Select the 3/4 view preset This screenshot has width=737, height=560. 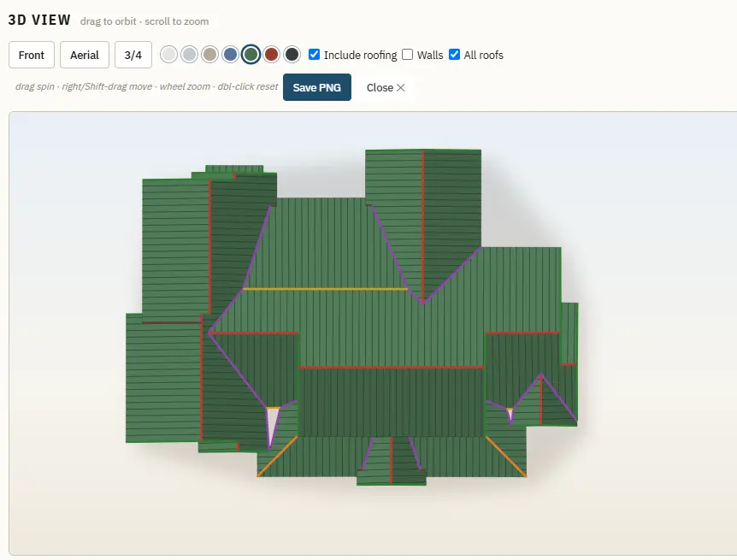pos(133,55)
